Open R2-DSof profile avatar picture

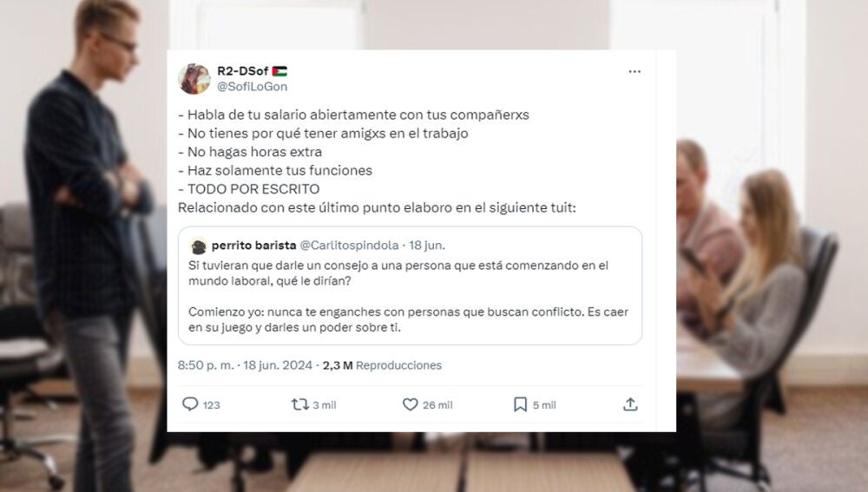(x=194, y=79)
